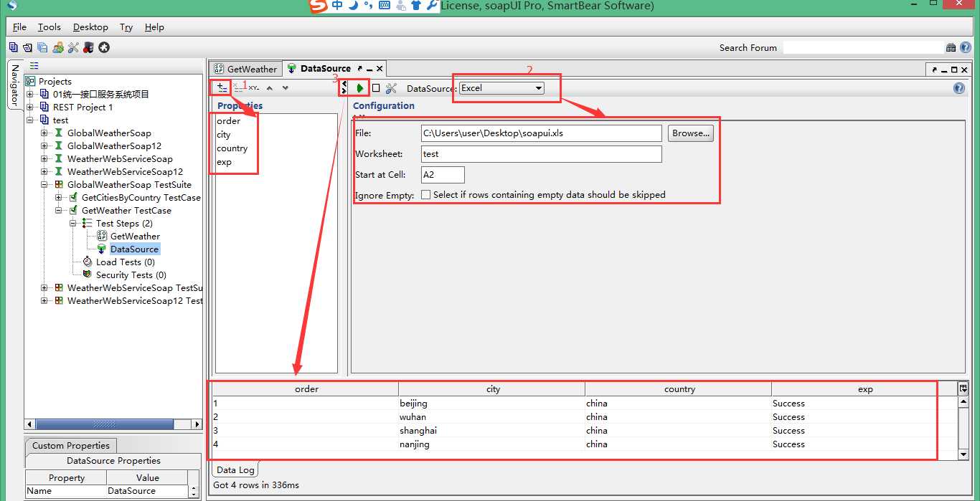
Task: Click the 'nanjing' cell in data table
Action: (492, 444)
